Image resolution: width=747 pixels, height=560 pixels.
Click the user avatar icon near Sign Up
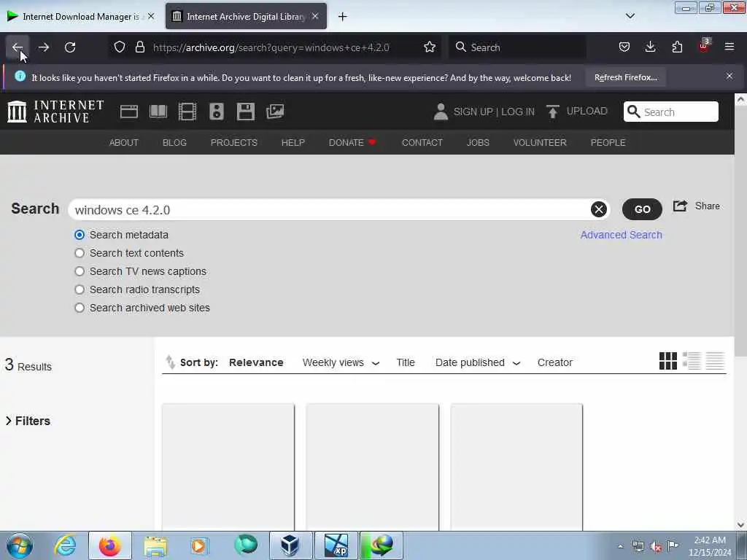[x=441, y=112]
